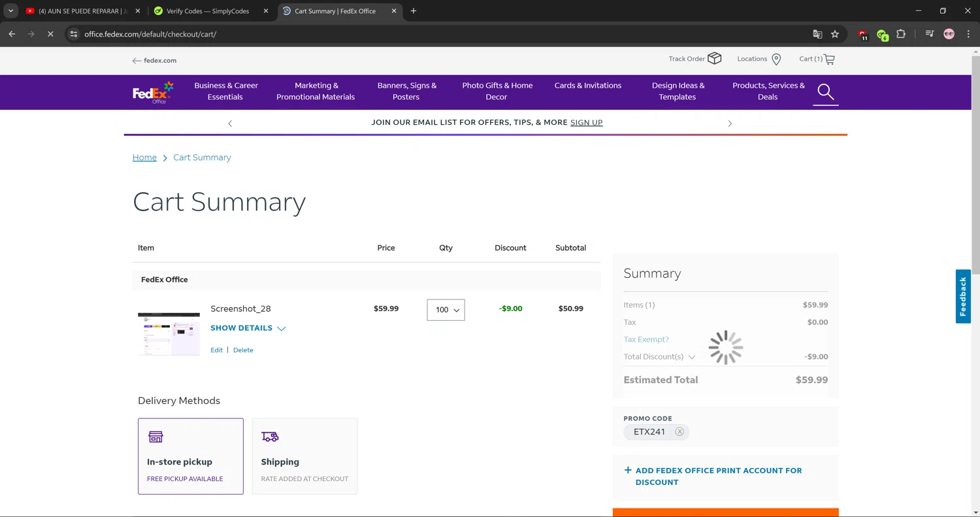
Task: Open the tab search dropdown arrow
Action: coord(10,11)
